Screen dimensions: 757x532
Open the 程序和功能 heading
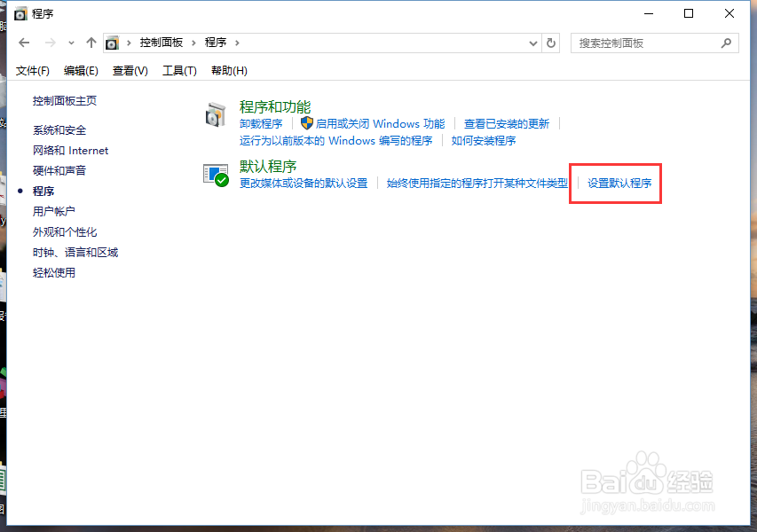[275, 106]
